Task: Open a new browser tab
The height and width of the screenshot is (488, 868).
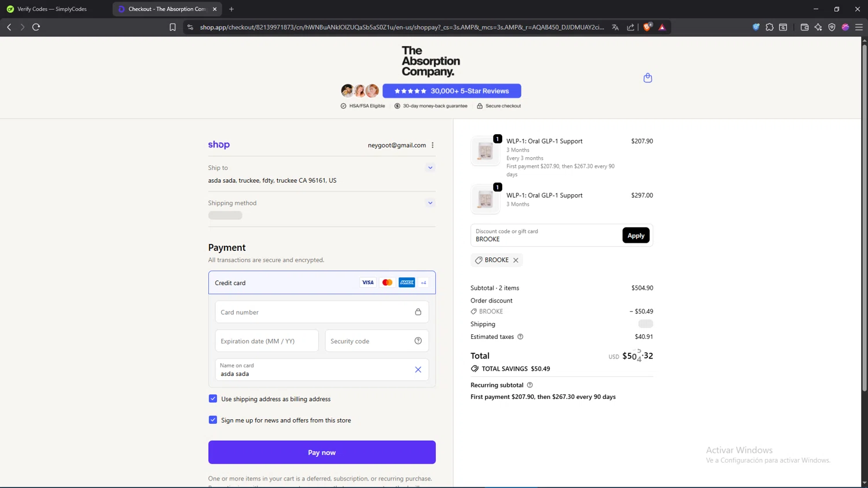Action: pos(231,9)
